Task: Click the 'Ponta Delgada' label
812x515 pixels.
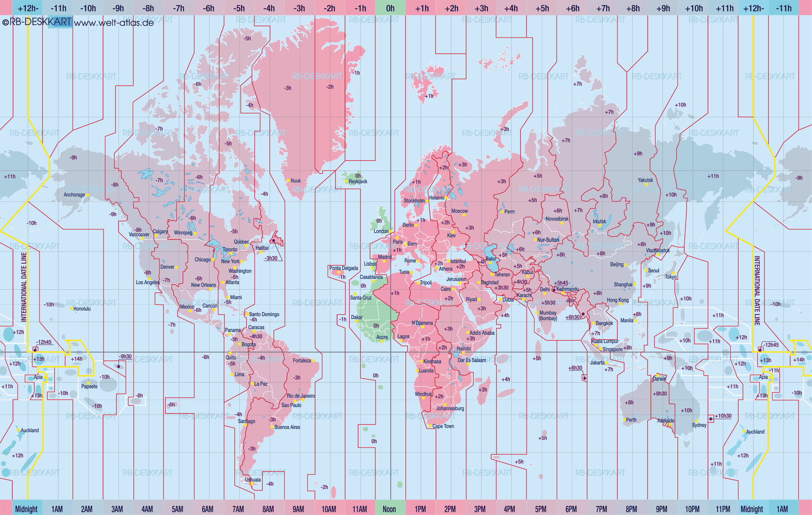Action: [343, 268]
